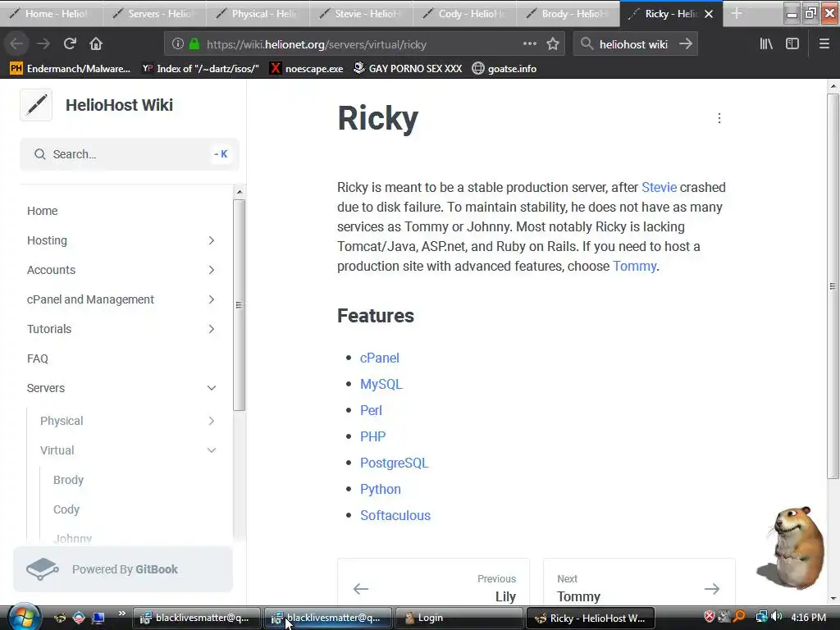This screenshot has width=840, height=630.
Task: Click the browser forward arrow
Action: tap(43, 44)
